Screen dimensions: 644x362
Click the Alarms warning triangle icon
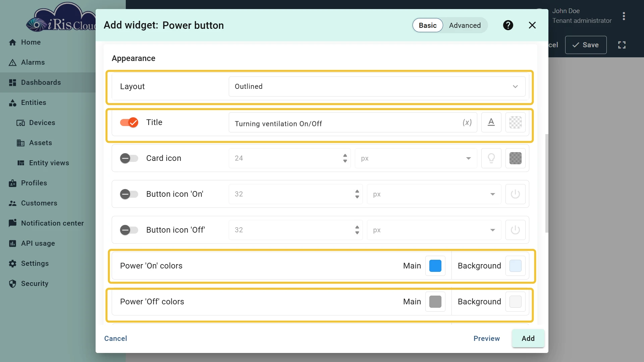(12, 62)
